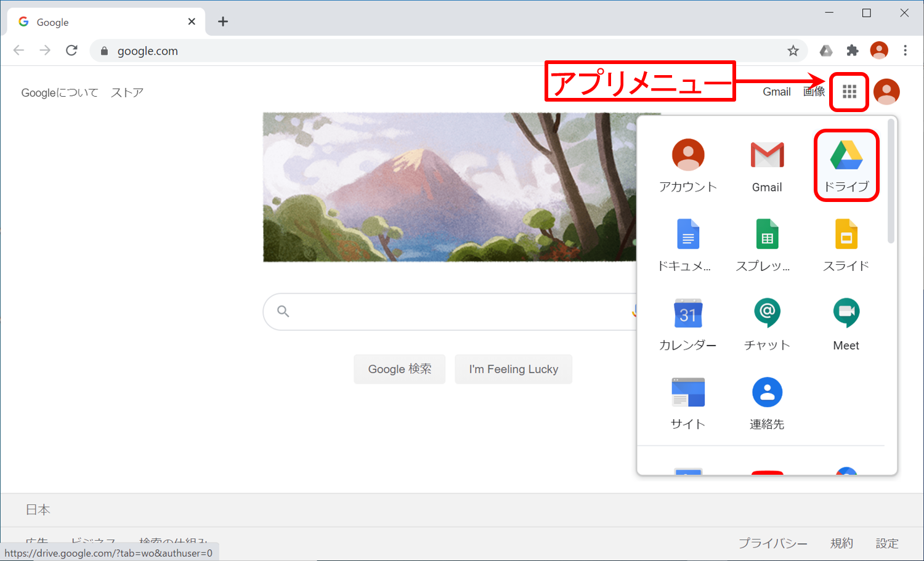Click the search magnifier icon

click(x=283, y=311)
